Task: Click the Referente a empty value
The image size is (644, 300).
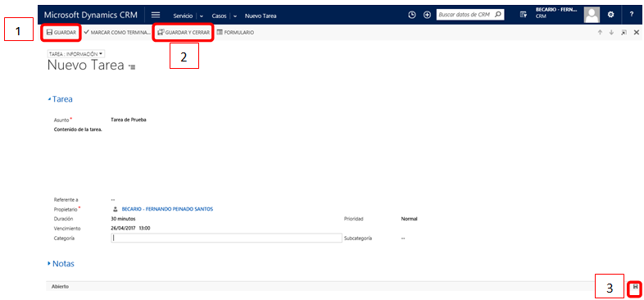Action: click(x=113, y=200)
